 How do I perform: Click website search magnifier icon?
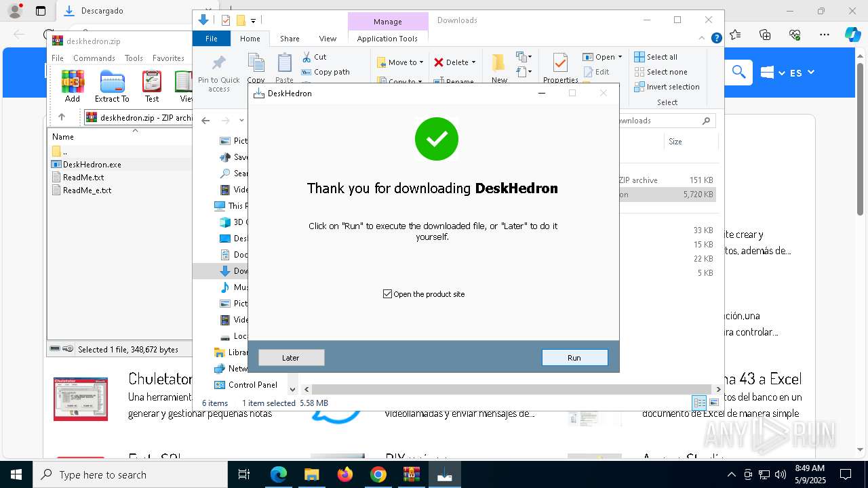[x=738, y=72]
